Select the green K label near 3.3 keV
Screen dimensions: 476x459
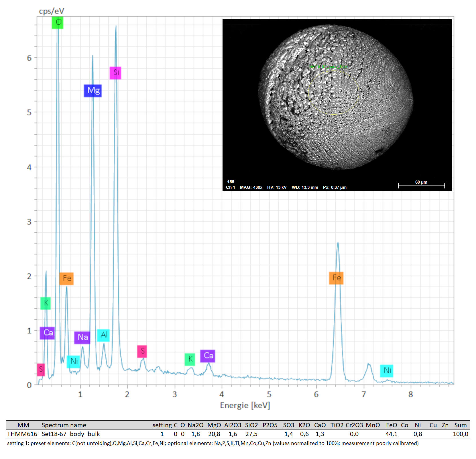pyautogui.click(x=190, y=359)
